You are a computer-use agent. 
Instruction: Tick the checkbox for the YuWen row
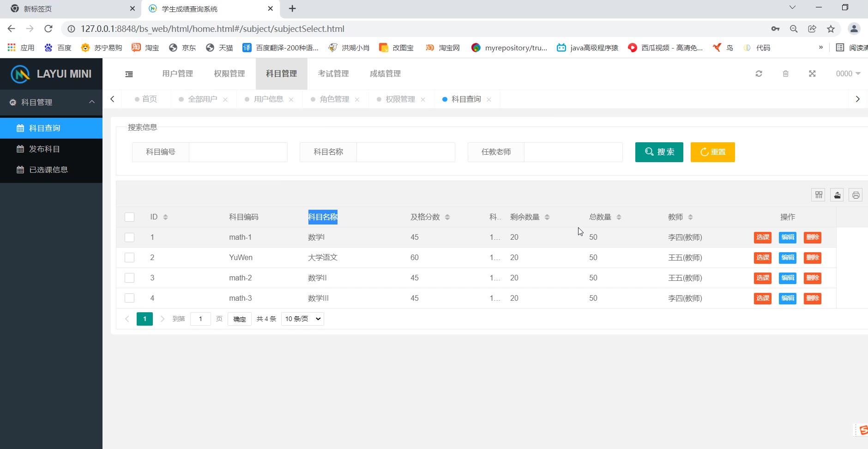(x=130, y=258)
